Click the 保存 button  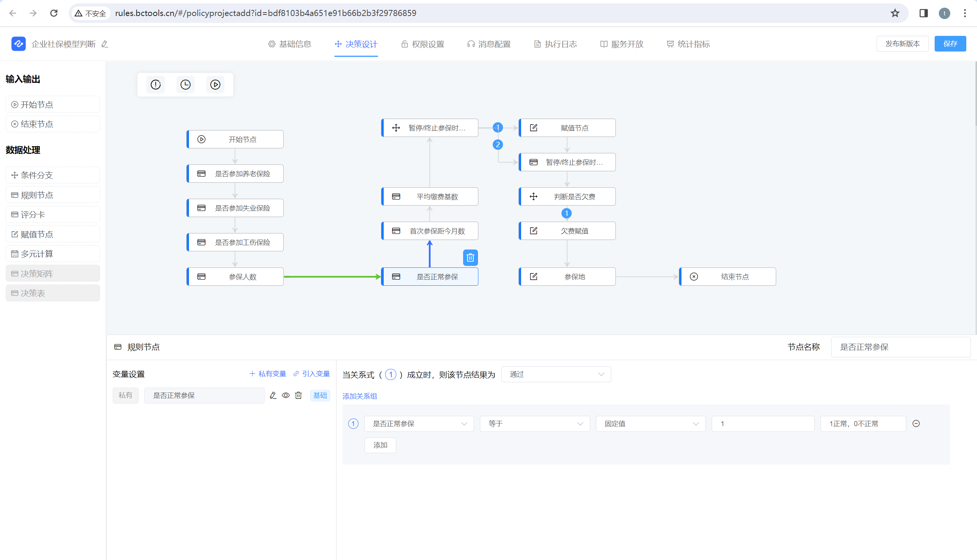[x=950, y=44]
